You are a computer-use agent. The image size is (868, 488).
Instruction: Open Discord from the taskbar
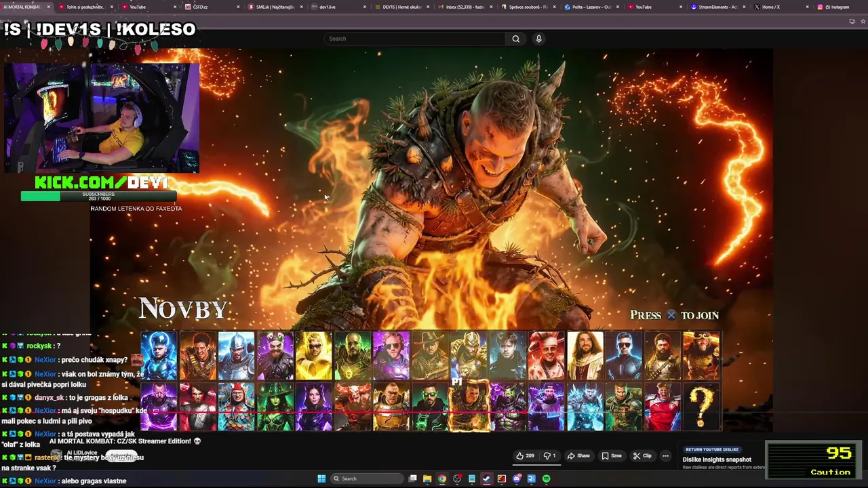[x=517, y=479]
